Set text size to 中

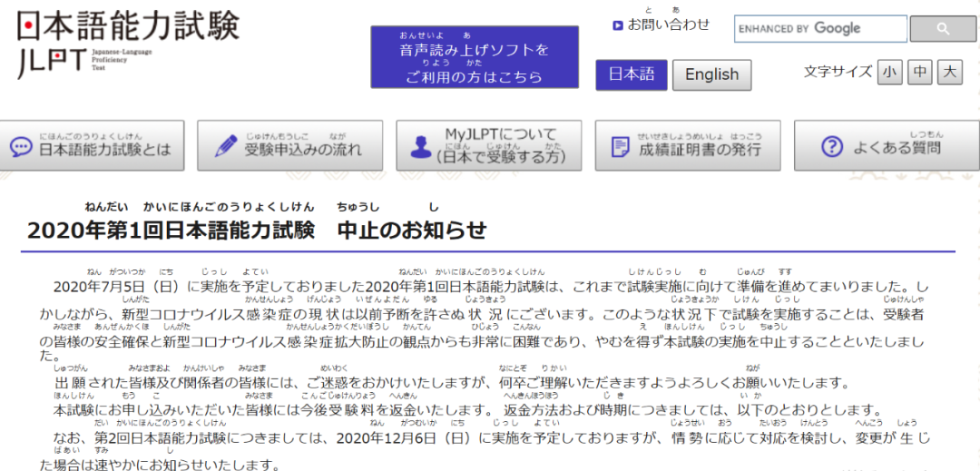pyautogui.click(x=919, y=72)
